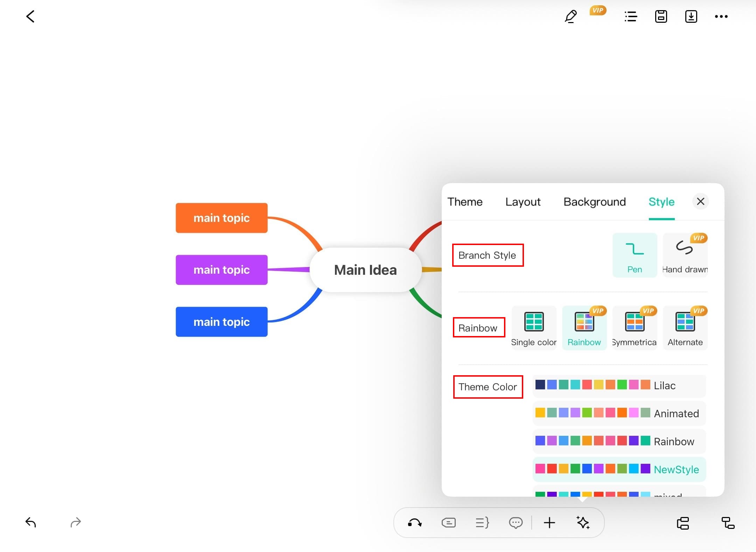Click the download/export icon

pyautogui.click(x=691, y=16)
